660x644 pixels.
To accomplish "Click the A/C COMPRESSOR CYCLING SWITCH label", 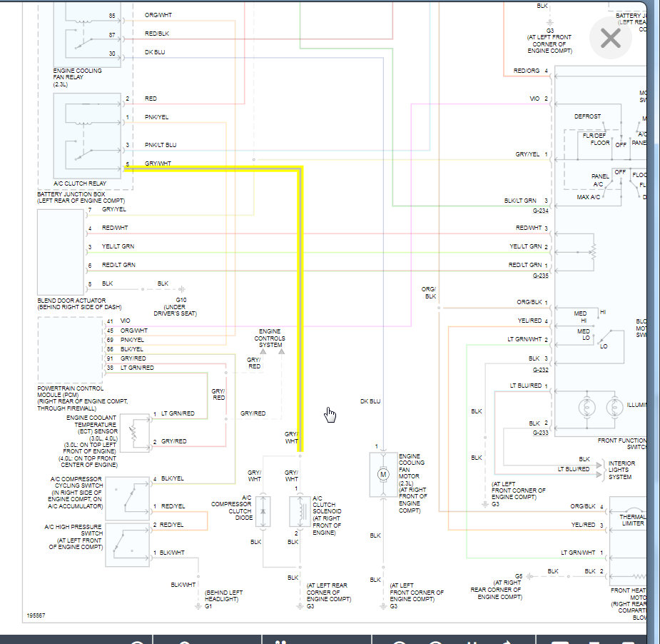I will pyautogui.click(x=76, y=493).
